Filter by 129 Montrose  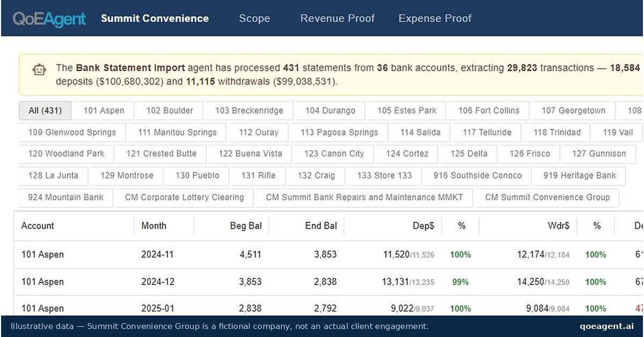click(127, 175)
